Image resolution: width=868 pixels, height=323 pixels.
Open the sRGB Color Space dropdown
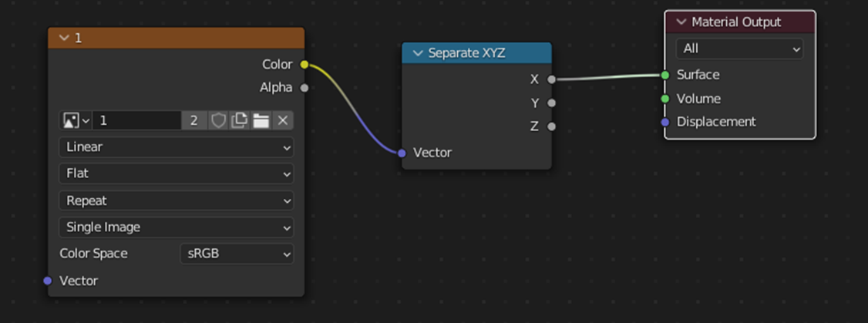click(x=237, y=254)
